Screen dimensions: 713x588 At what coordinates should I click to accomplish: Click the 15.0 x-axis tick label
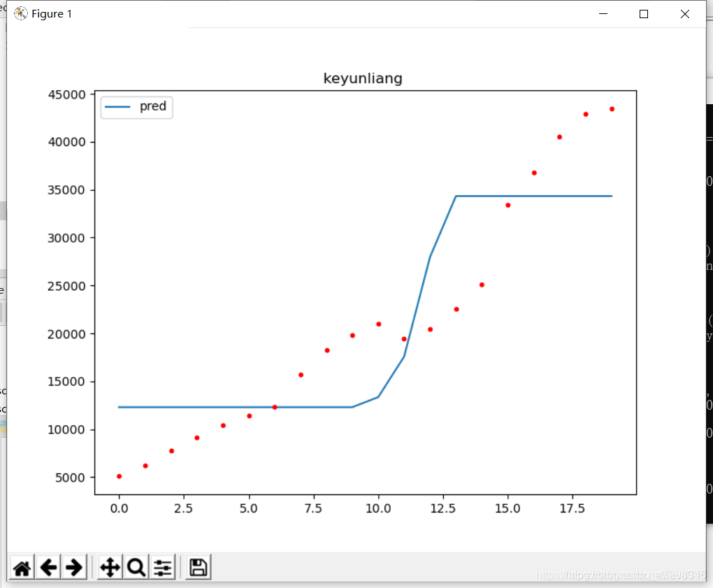tap(508, 508)
